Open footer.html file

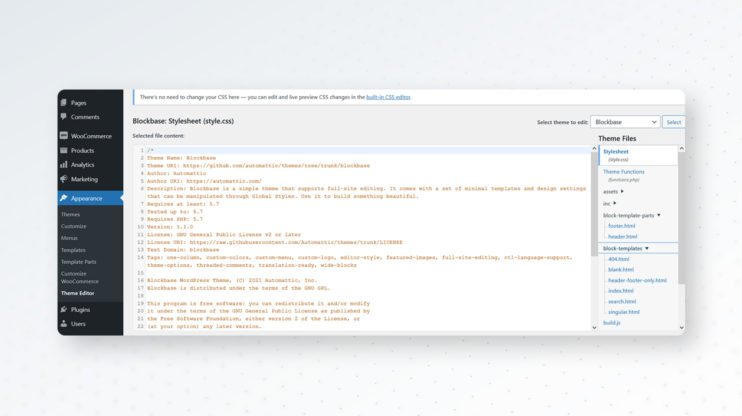click(x=621, y=226)
